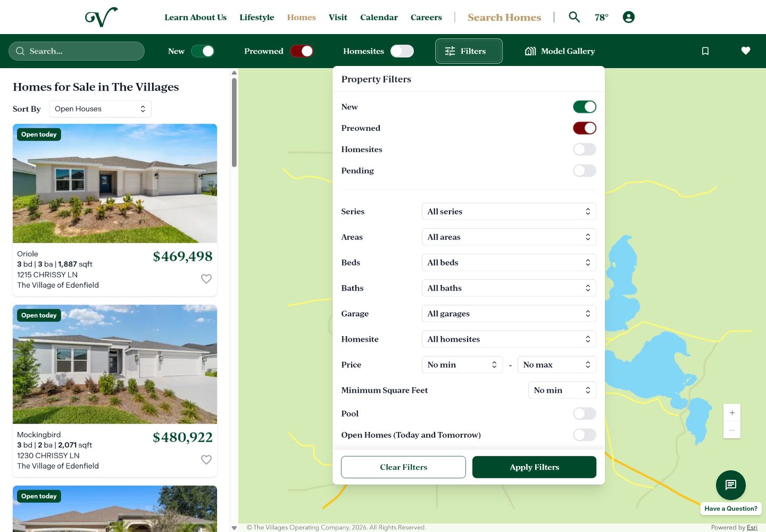The height and width of the screenshot is (532, 766).
Task: Zoom out on the map
Action: pos(732,430)
